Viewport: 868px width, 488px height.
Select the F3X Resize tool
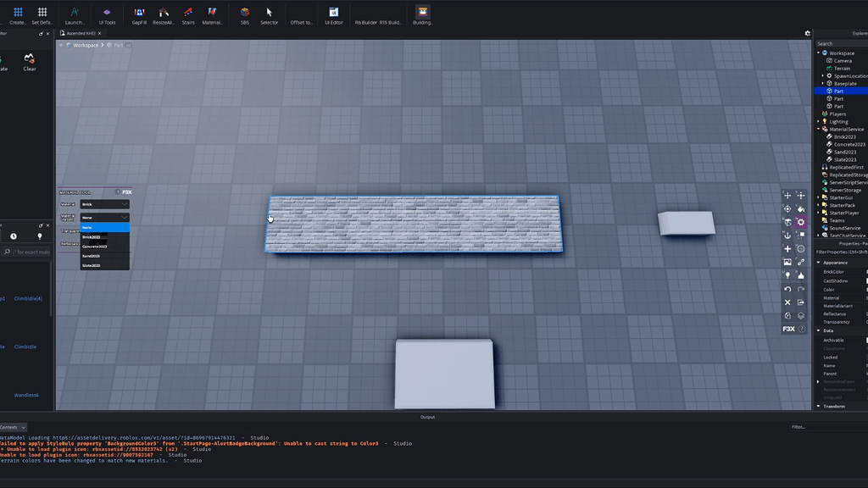point(801,196)
